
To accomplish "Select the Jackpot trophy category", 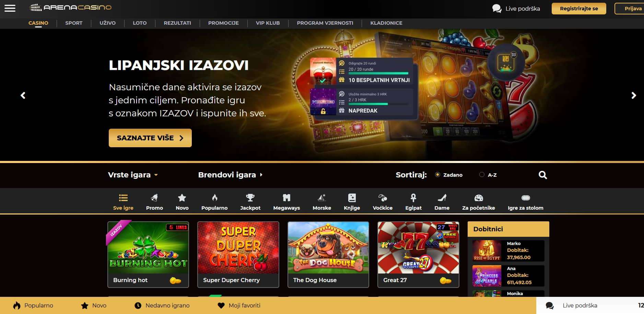I will pyautogui.click(x=250, y=202).
